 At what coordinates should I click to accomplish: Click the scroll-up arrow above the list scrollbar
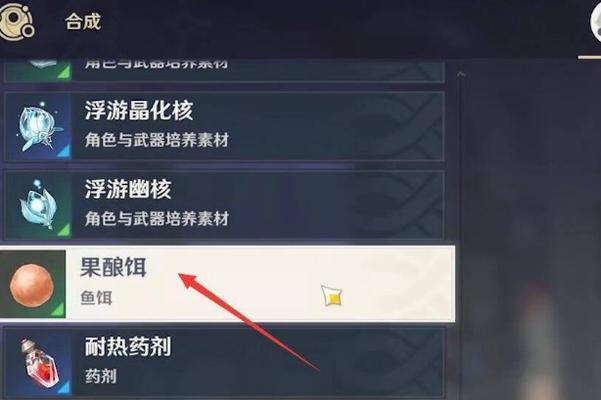460,74
